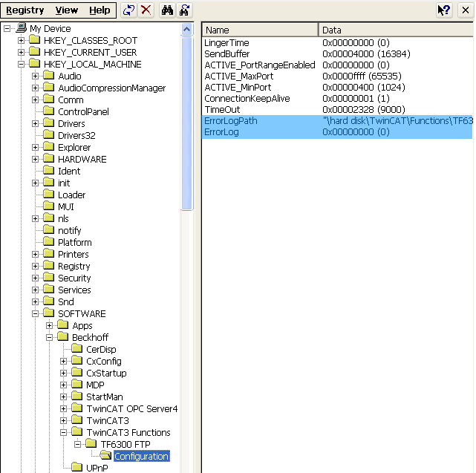Expand the HKEY_CLASSES_ROOT node
The height and width of the screenshot is (473, 476).
click(22, 40)
